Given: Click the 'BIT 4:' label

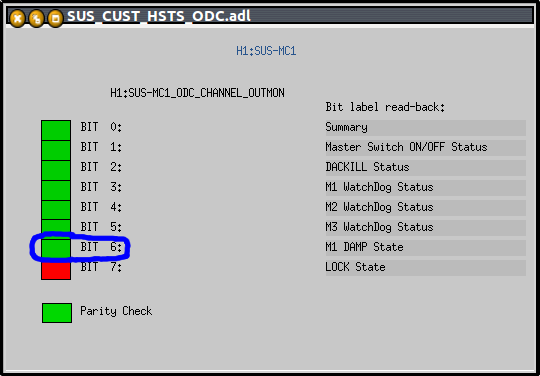Looking at the screenshot, I should click(x=101, y=207).
